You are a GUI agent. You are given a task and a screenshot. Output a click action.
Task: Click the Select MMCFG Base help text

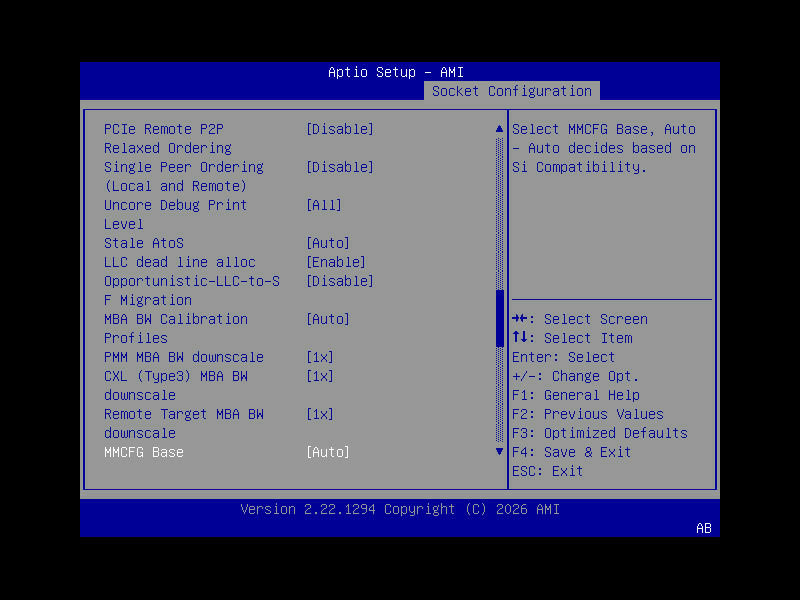point(604,148)
